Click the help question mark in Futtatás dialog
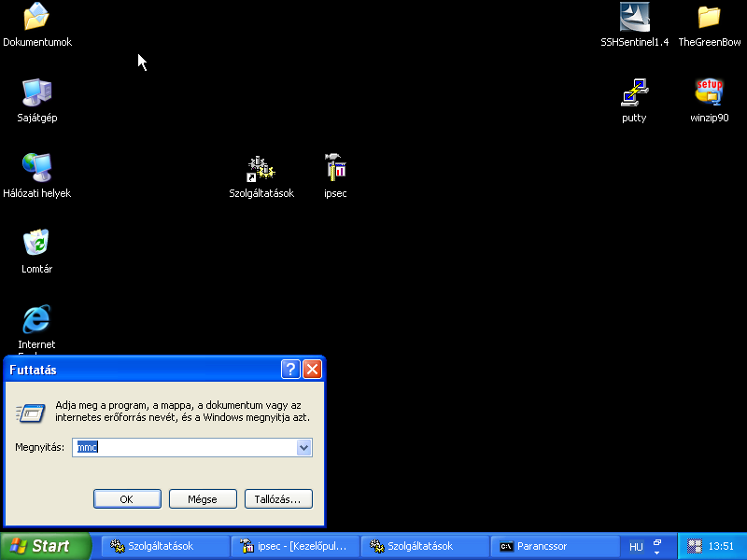 [290, 369]
